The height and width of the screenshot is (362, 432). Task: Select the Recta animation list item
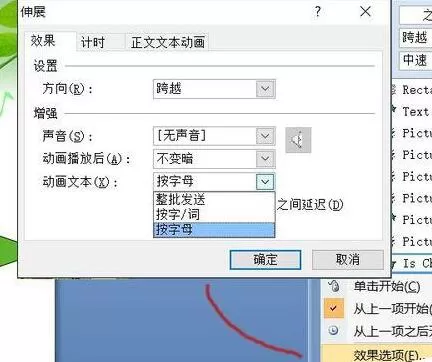pos(412,90)
